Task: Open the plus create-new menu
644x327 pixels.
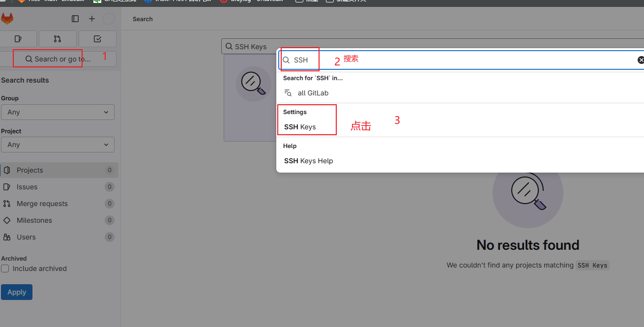Action: click(92, 19)
